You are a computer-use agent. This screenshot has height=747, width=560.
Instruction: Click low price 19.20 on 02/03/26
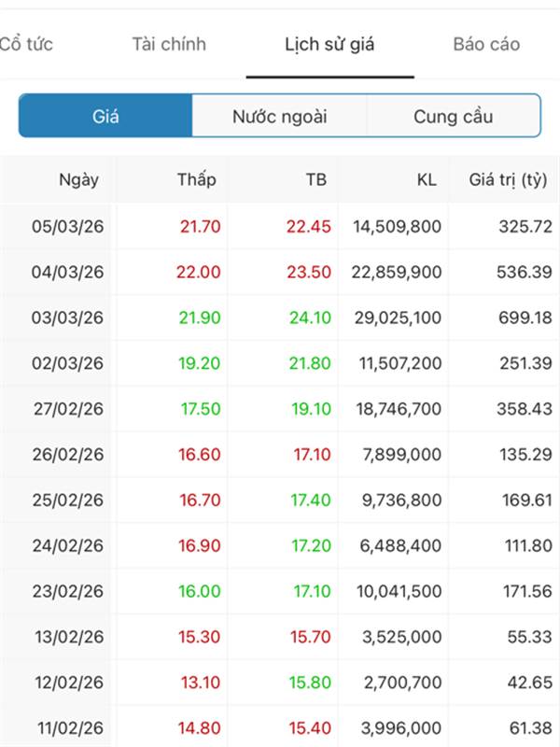[x=200, y=363]
